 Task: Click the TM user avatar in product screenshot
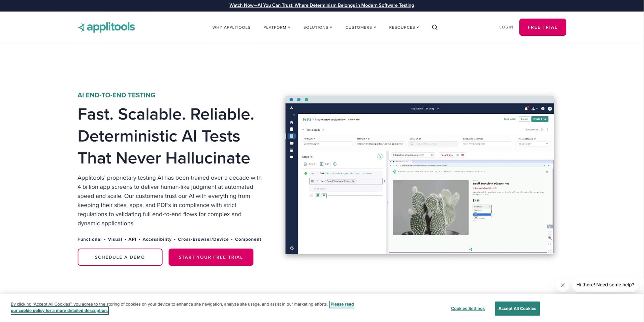tap(550, 109)
